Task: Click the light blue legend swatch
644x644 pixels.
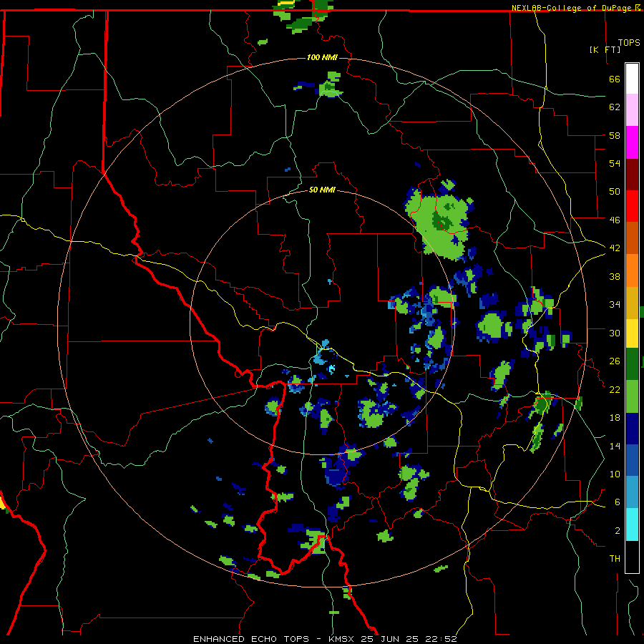Action: pos(632,492)
